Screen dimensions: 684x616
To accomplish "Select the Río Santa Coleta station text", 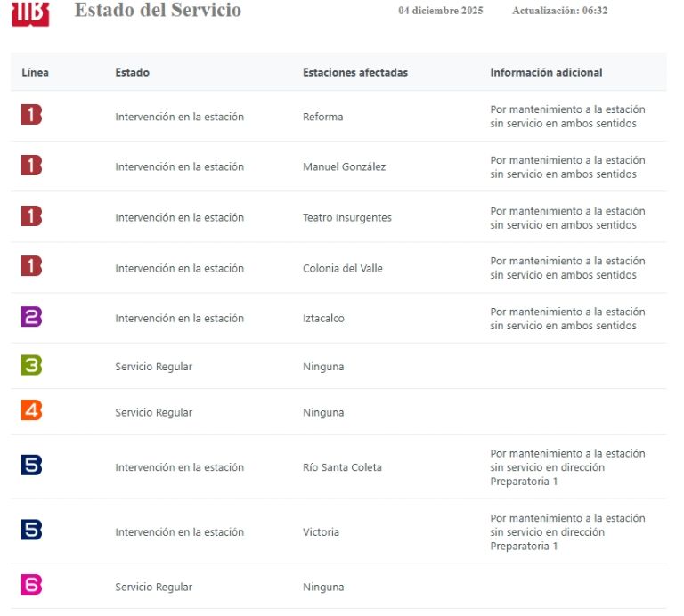I will coord(340,467).
